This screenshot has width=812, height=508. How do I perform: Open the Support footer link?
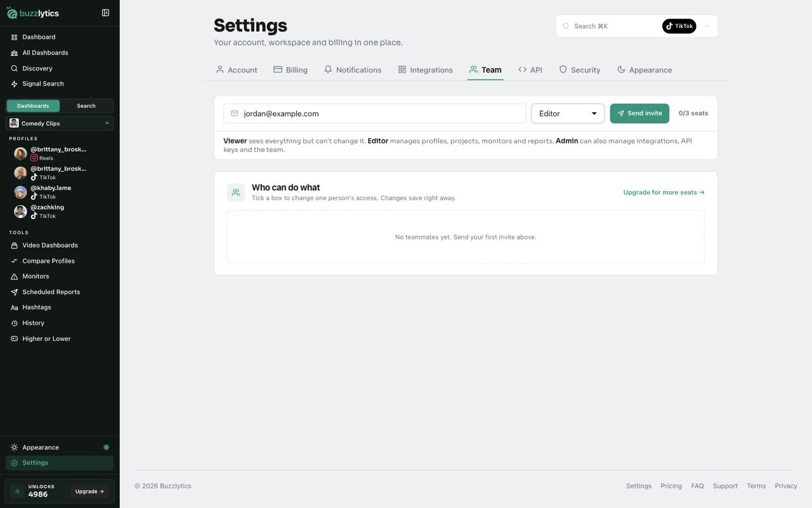tap(725, 486)
